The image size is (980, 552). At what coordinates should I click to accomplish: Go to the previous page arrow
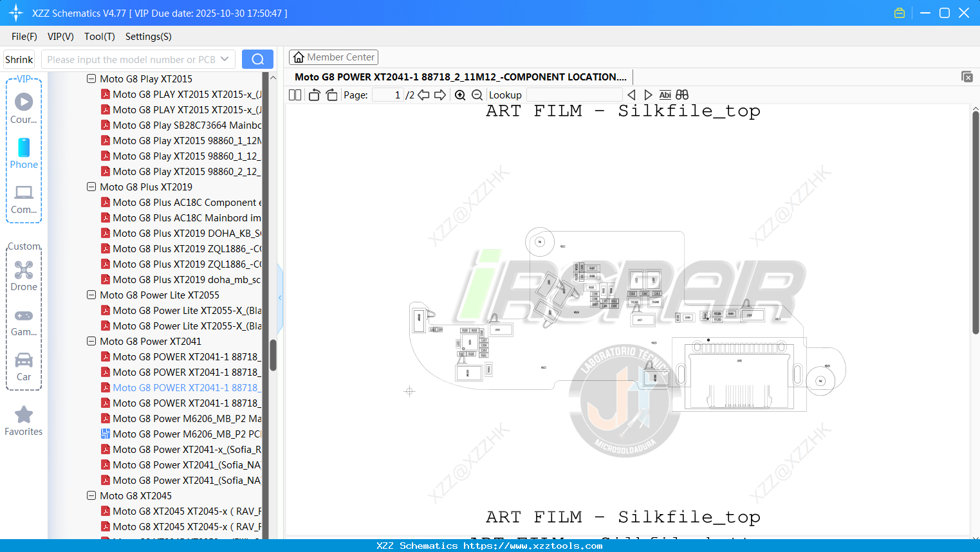point(423,95)
